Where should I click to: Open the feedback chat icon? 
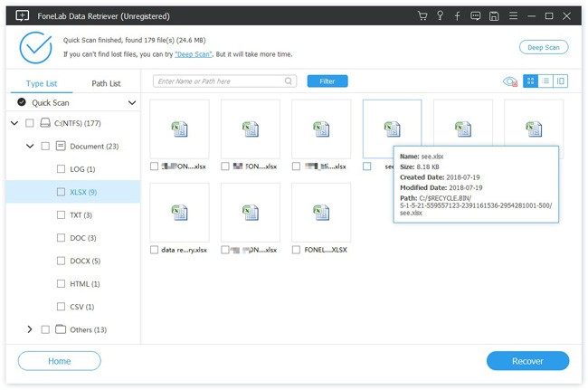pyautogui.click(x=476, y=16)
